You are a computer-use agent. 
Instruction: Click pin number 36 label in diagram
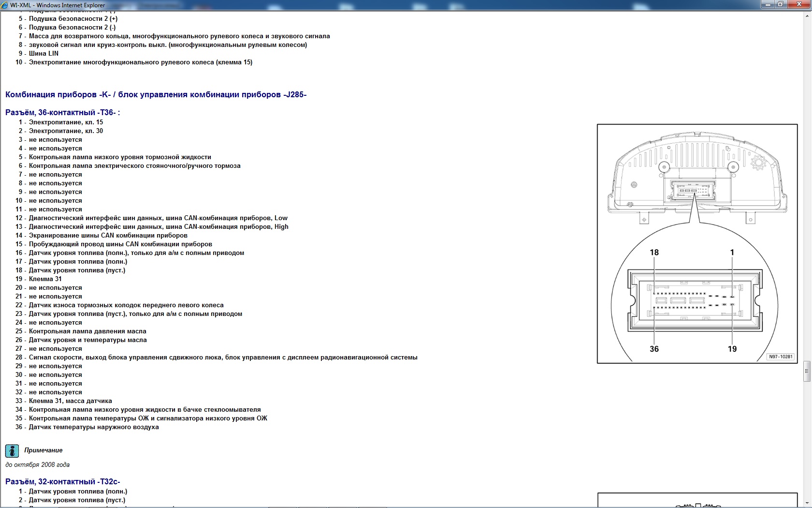click(654, 349)
